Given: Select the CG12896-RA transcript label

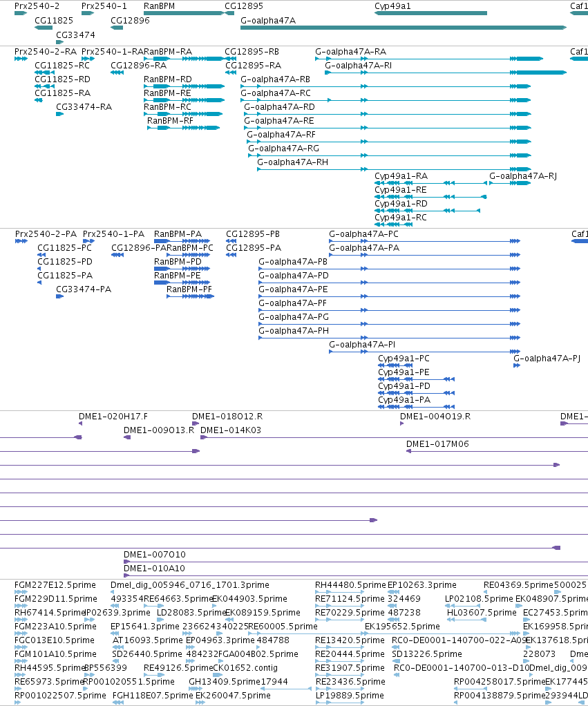Looking at the screenshot, I should (139, 66).
